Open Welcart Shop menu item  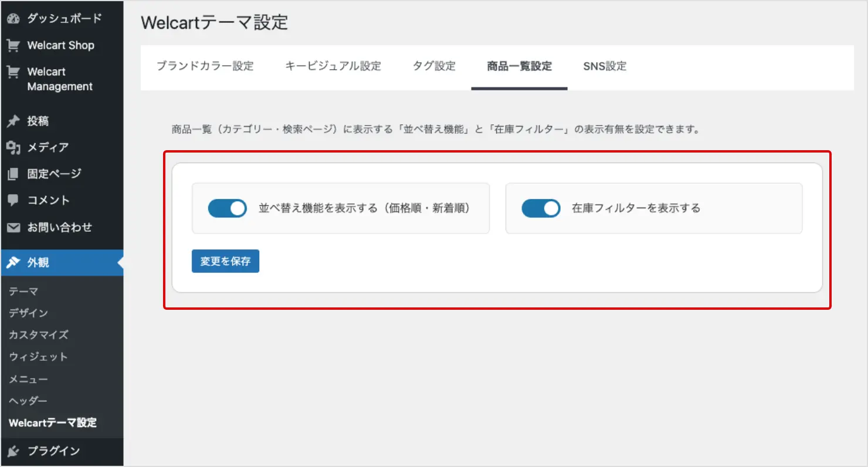pos(62,45)
